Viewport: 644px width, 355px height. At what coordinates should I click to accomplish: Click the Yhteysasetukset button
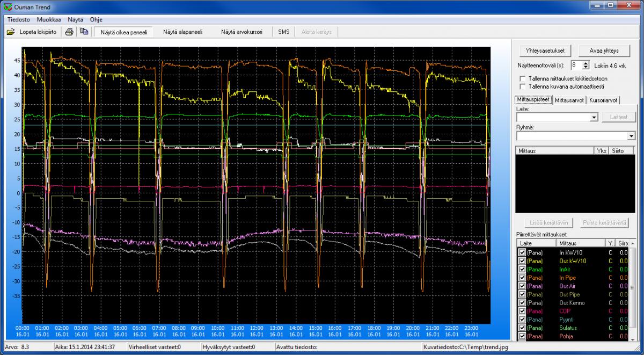tap(545, 50)
